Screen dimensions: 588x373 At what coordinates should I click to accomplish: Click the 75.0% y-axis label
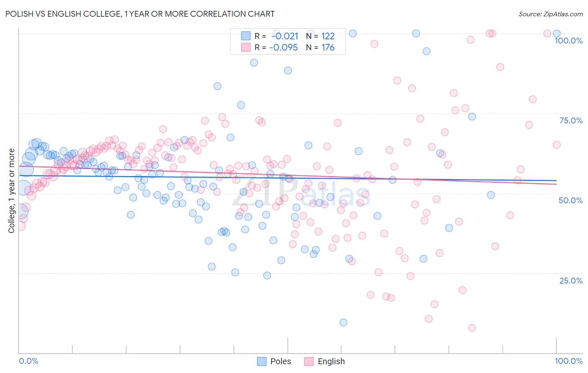point(571,120)
